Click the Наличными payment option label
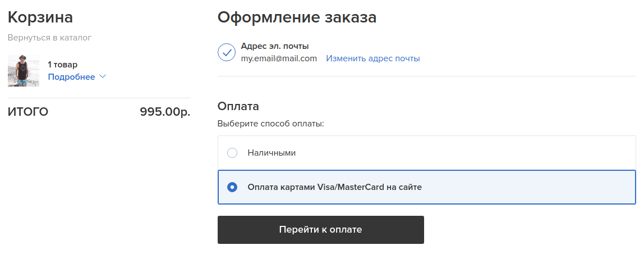The image size is (644, 254). coord(272,153)
